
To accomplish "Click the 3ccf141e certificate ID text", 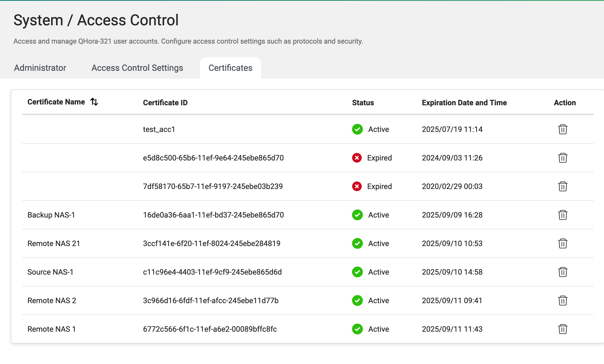I will tap(212, 243).
